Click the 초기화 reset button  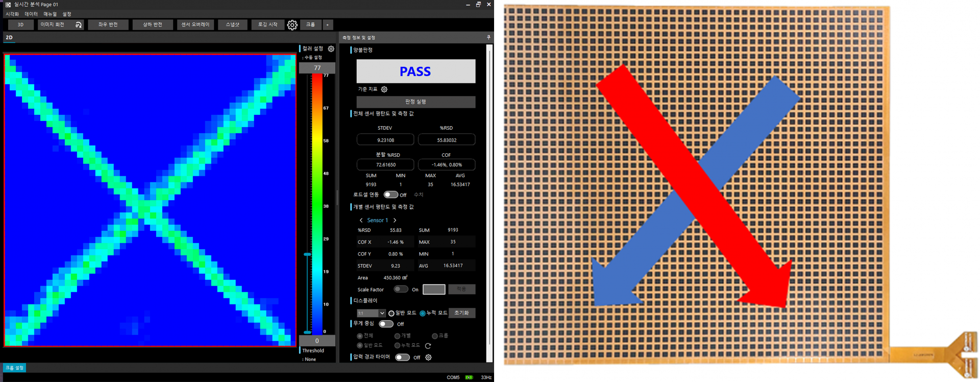[x=461, y=313]
